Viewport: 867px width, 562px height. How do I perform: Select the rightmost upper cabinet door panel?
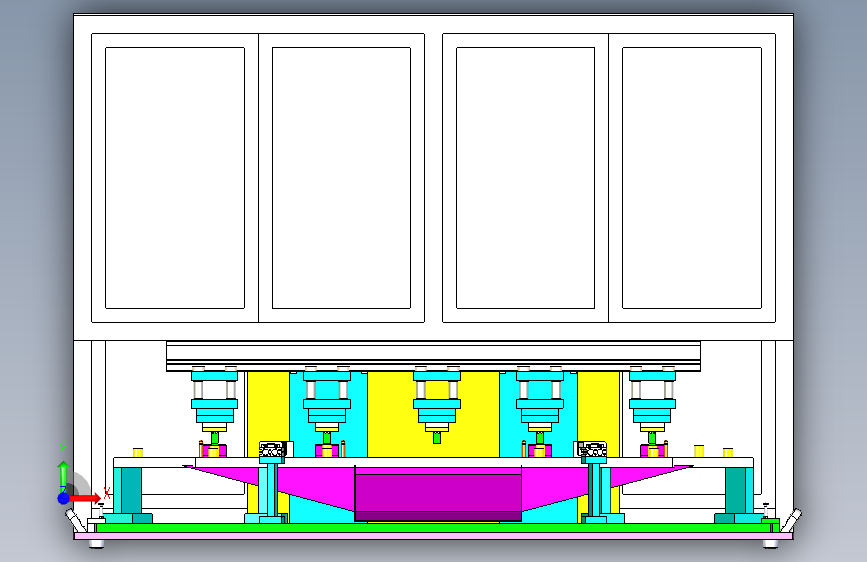(x=692, y=178)
